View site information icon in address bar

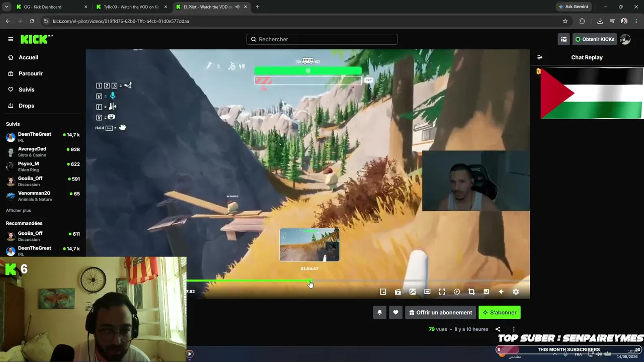coord(46,21)
